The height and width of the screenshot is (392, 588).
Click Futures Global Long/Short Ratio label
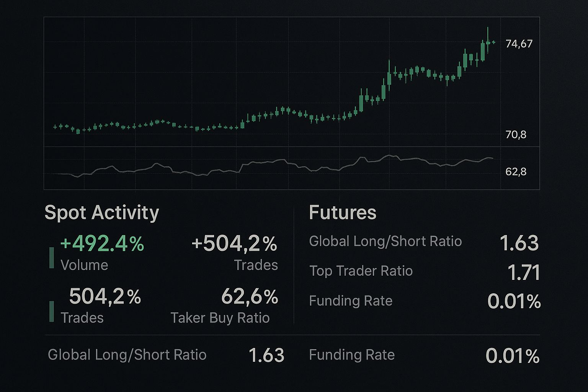[x=385, y=241]
